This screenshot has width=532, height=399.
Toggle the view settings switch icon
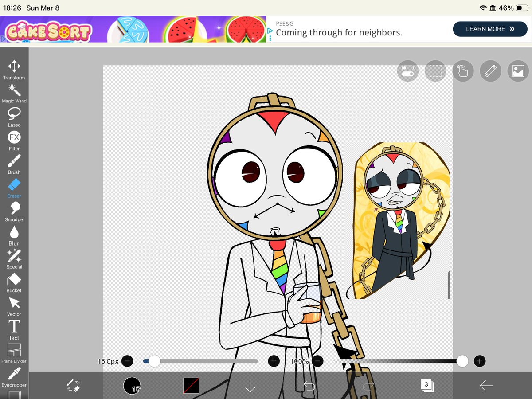[x=408, y=71]
